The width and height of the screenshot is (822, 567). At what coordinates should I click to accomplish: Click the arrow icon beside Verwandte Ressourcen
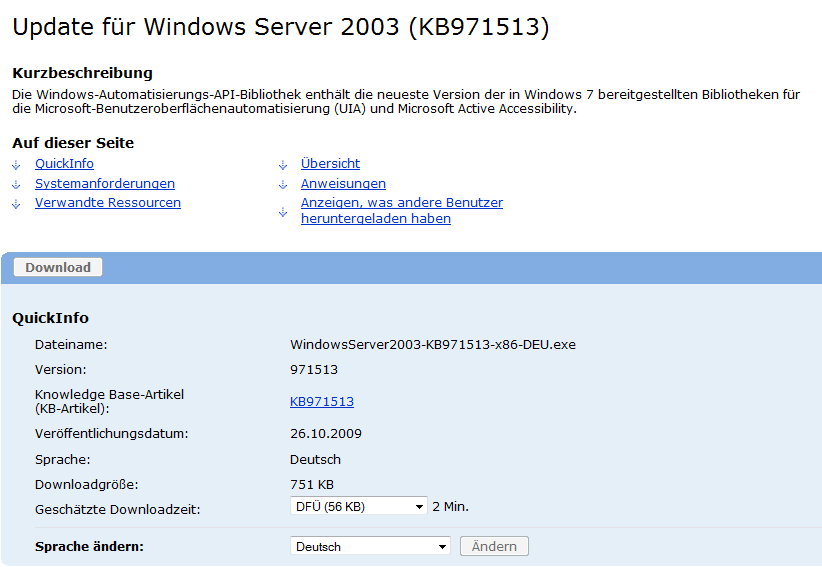point(15,203)
